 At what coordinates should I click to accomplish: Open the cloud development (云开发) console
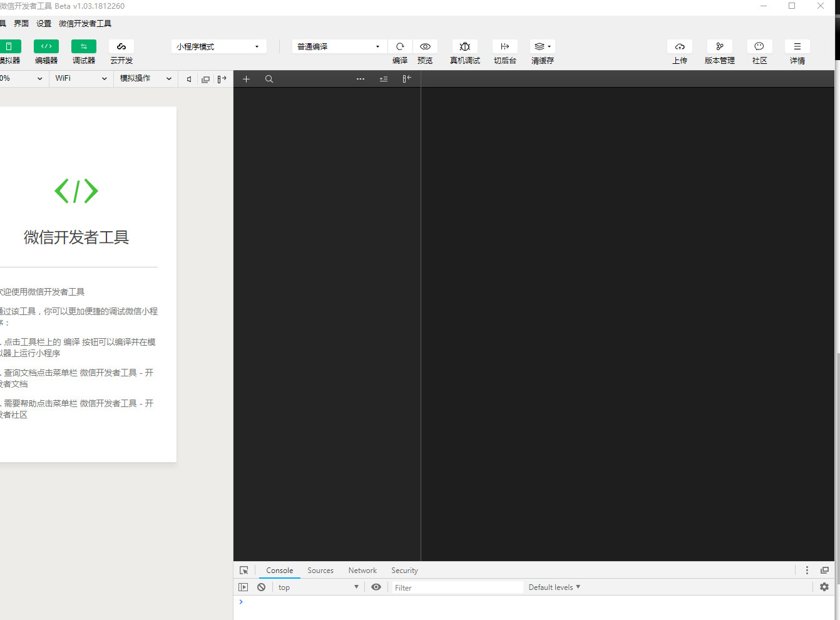(x=121, y=46)
